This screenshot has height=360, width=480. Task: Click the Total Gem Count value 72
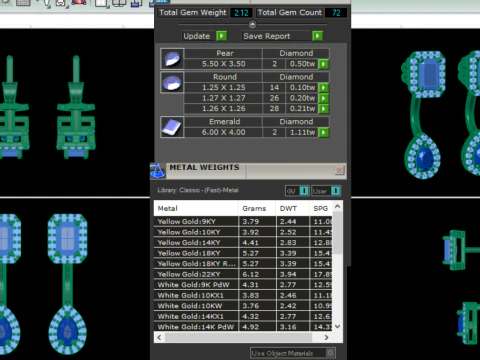coord(336,13)
